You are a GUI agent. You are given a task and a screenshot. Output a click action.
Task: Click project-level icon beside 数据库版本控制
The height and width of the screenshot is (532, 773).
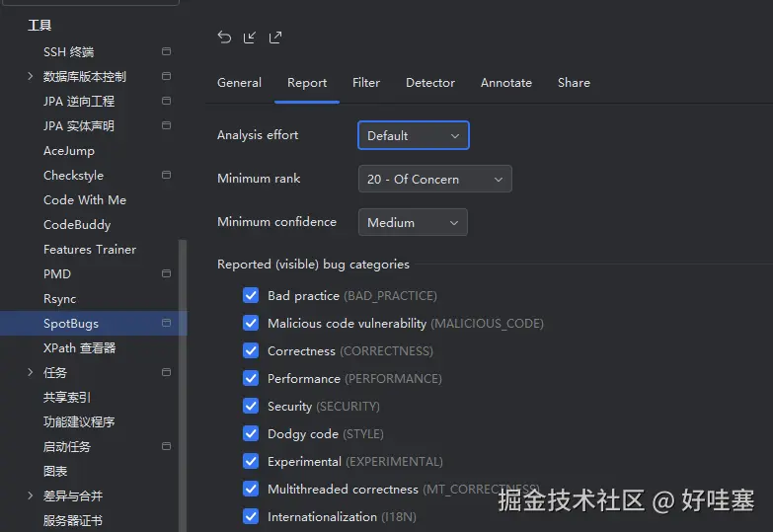pyautogui.click(x=166, y=76)
